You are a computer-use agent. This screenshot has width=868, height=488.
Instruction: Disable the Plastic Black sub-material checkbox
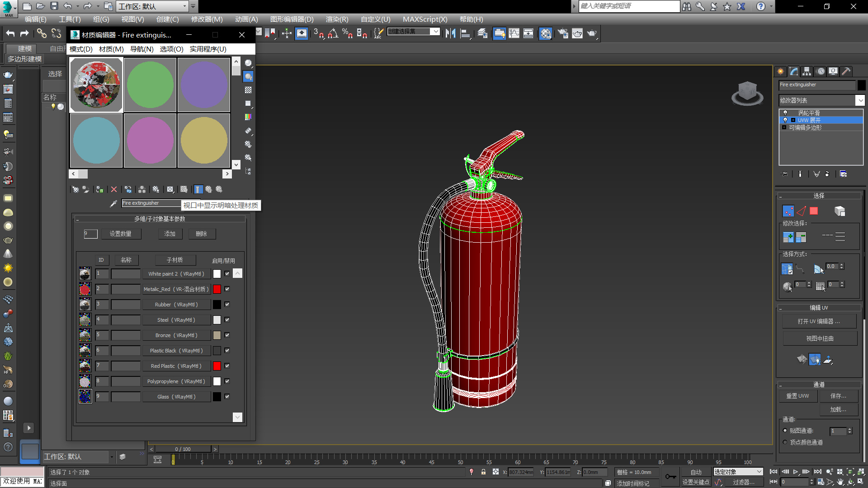(x=227, y=351)
